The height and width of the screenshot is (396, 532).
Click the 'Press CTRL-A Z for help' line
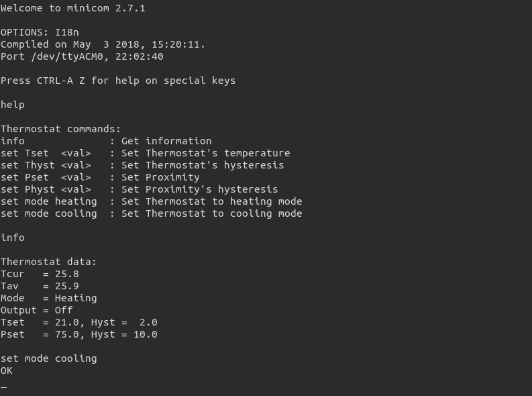(118, 81)
